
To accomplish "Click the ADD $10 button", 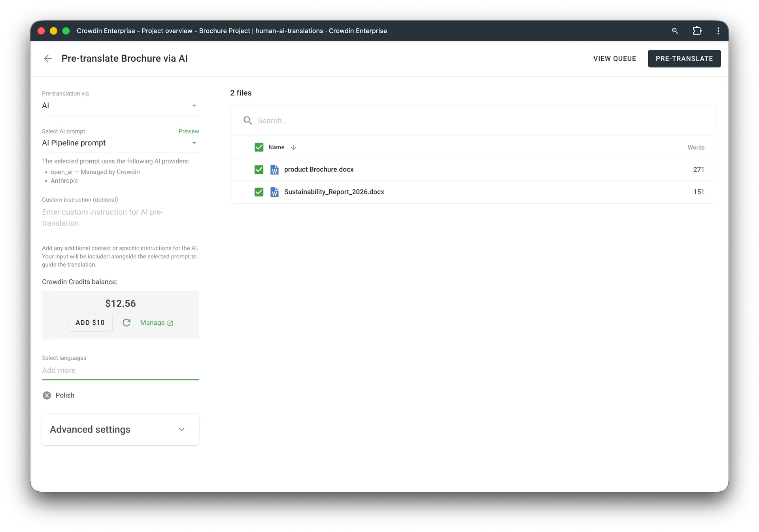I will [x=90, y=323].
